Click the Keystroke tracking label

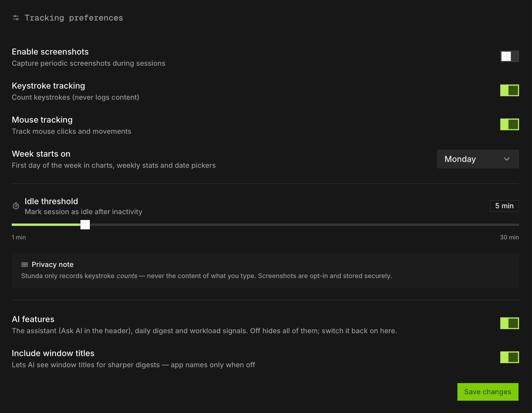(x=48, y=86)
